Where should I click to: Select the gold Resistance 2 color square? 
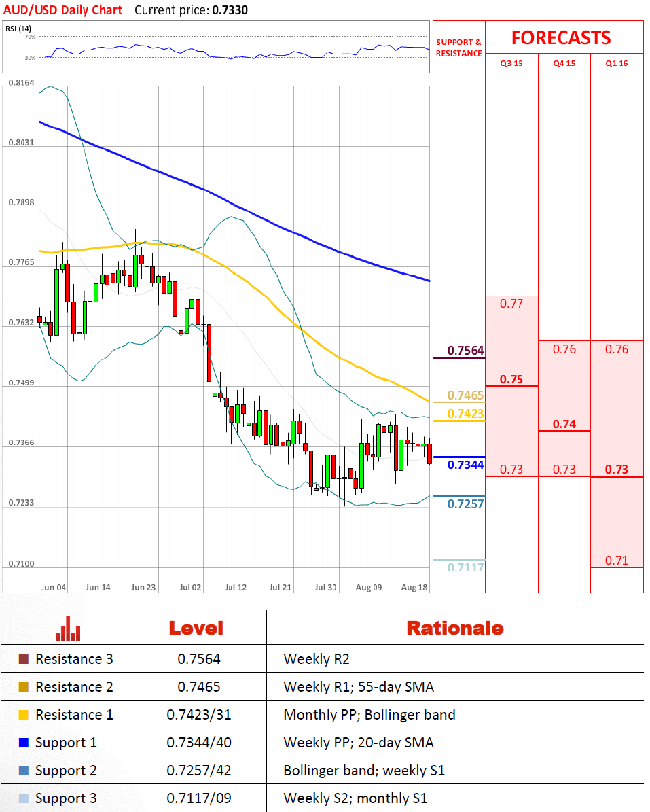pos(24,687)
